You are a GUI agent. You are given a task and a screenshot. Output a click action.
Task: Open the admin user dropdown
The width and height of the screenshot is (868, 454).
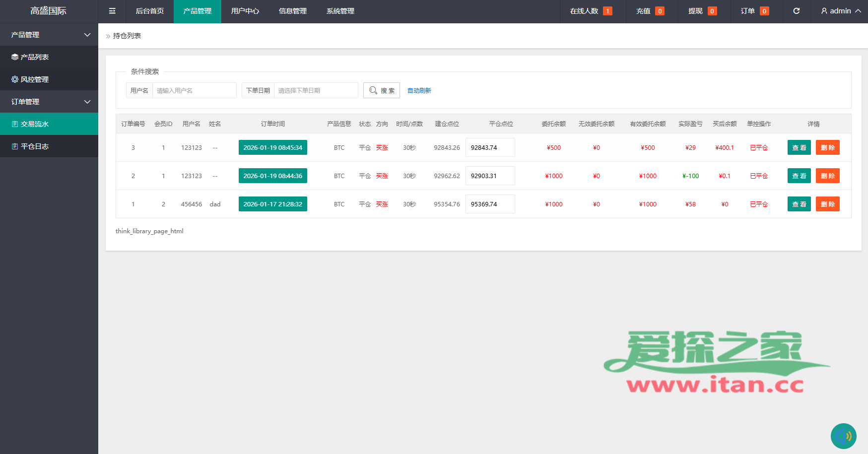[841, 11]
